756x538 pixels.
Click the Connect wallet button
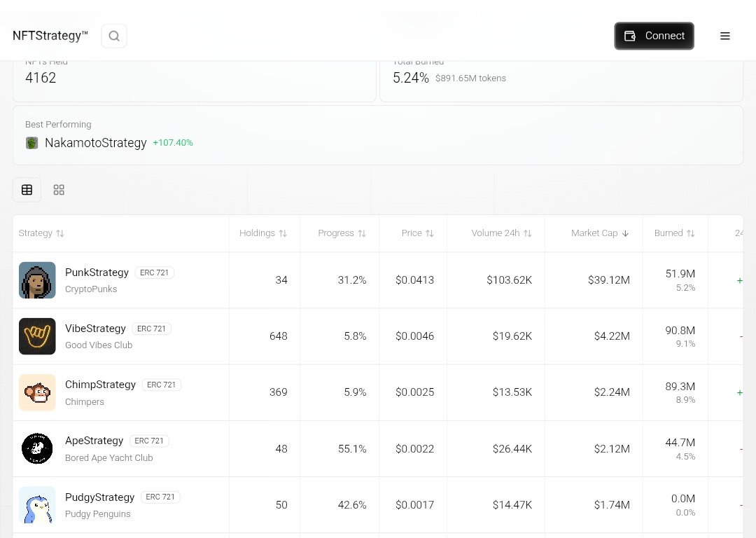coord(654,36)
